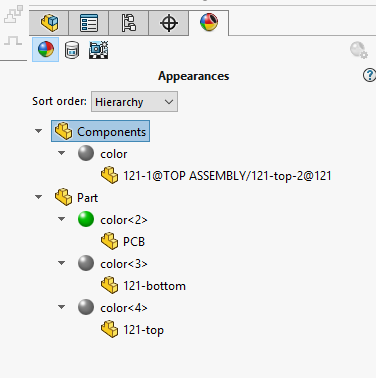Viewport: 376px width, 378px height.
Task: Open the Sort order Hierarchy dropdown
Action: click(x=134, y=102)
